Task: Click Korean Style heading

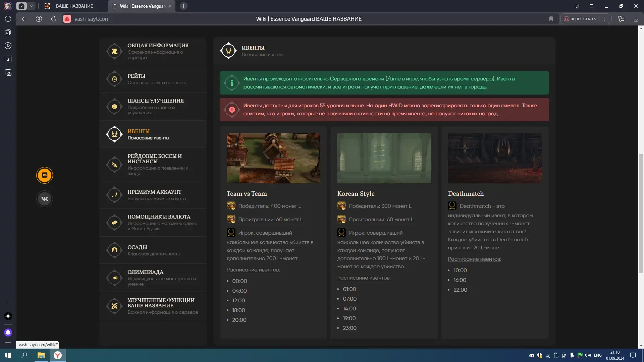Action: tap(356, 194)
